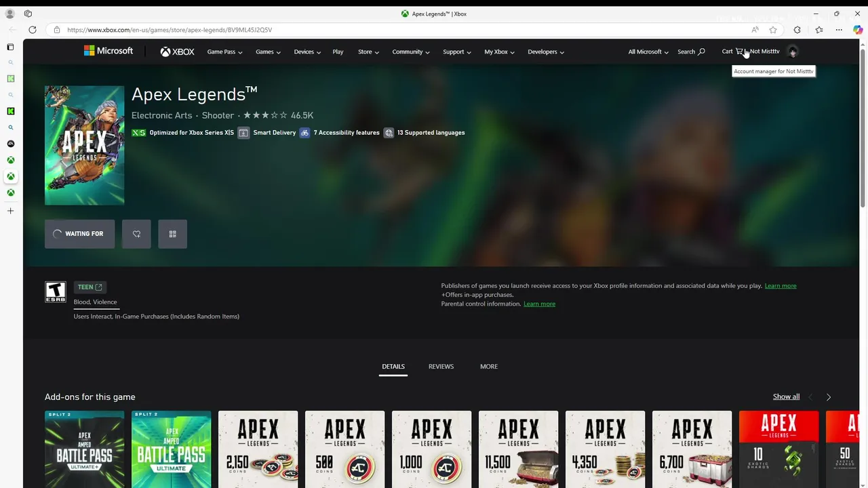868x488 pixels.
Task: Open the Cart icon
Action: point(739,52)
